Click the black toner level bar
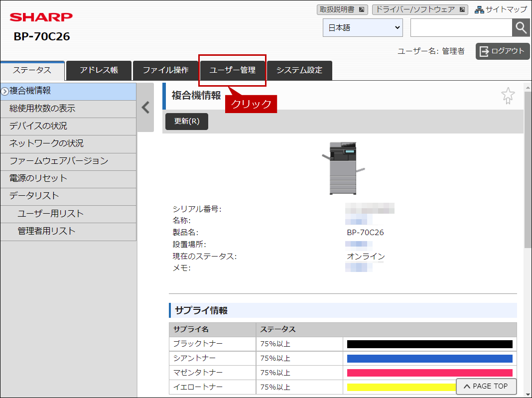Screen dimensions: 532x398 pos(429,344)
